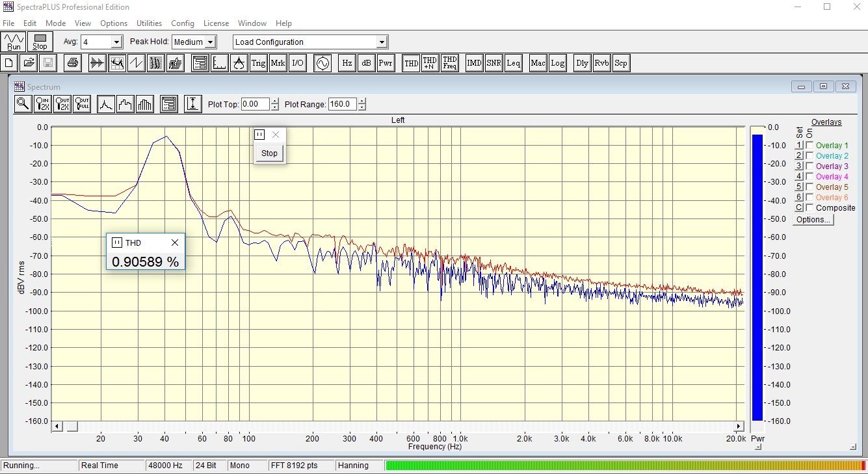The height and width of the screenshot is (474, 868).
Task: Open the signal generator sine wave icon
Action: coord(322,63)
